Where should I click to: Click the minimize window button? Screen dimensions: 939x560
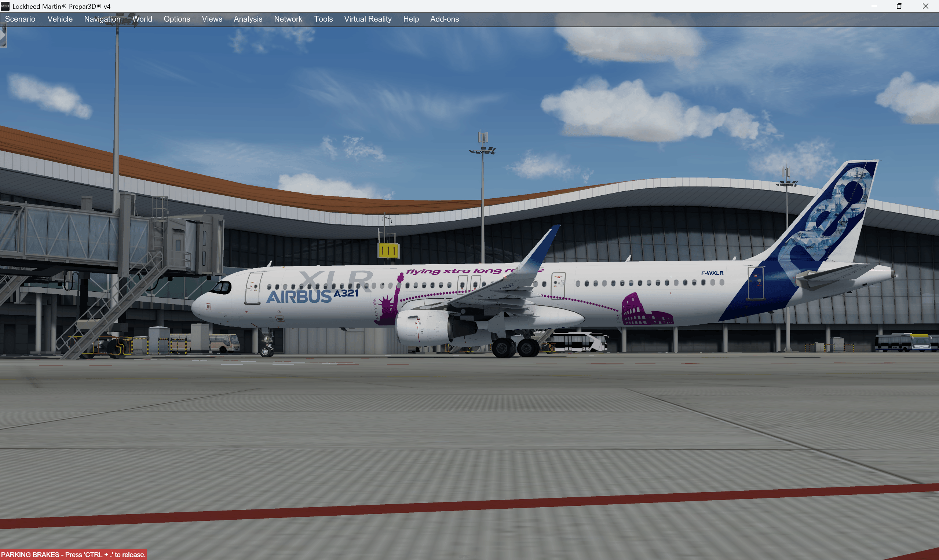[874, 6]
